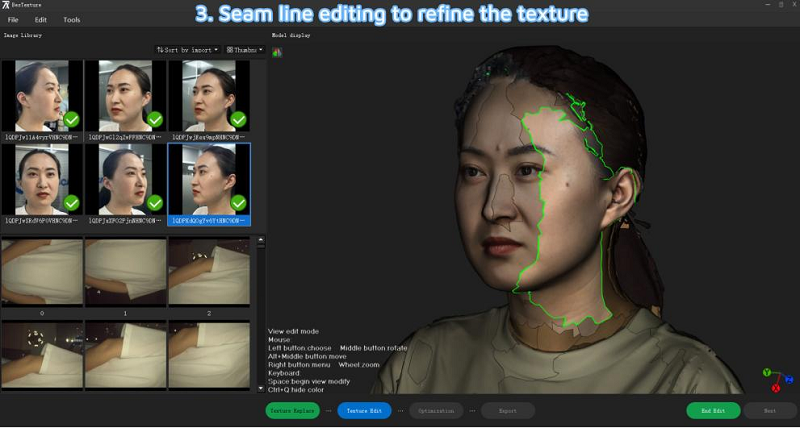Click the 'Space begin view modify' hint text
Image resolution: width=800 pixels, height=428 pixels.
[309, 382]
